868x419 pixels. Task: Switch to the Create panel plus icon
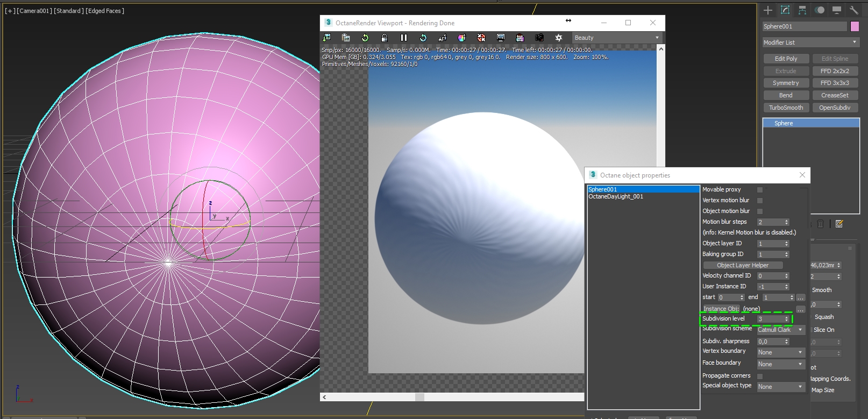pyautogui.click(x=768, y=10)
